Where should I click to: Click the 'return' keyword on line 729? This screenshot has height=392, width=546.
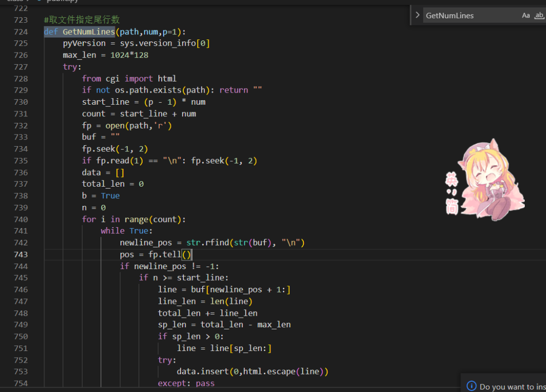(x=234, y=90)
